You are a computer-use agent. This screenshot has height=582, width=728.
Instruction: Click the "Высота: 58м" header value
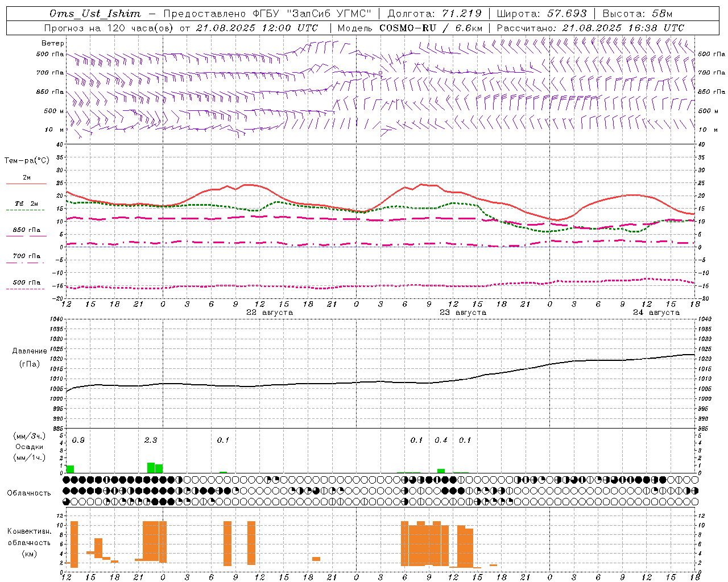[x=637, y=14]
